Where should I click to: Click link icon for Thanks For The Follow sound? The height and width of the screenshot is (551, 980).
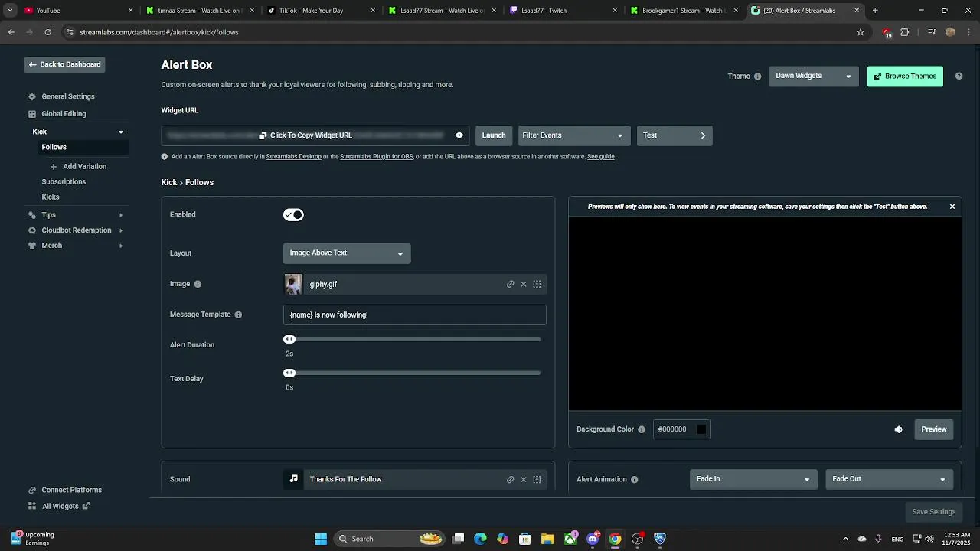pos(511,480)
